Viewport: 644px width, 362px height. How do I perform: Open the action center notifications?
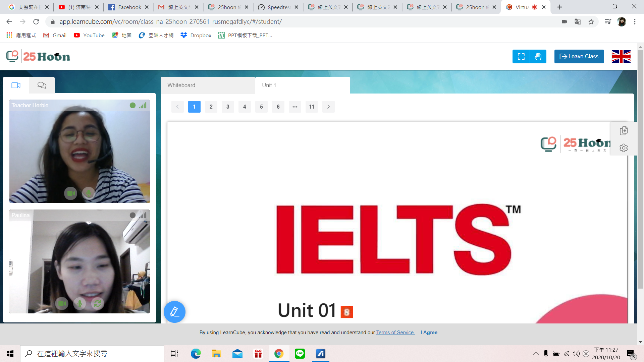pyautogui.click(x=631, y=354)
